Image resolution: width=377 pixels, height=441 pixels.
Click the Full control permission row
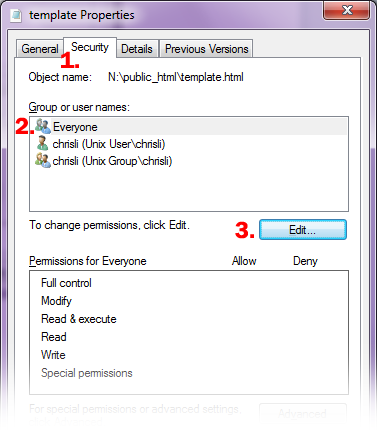(189, 283)
